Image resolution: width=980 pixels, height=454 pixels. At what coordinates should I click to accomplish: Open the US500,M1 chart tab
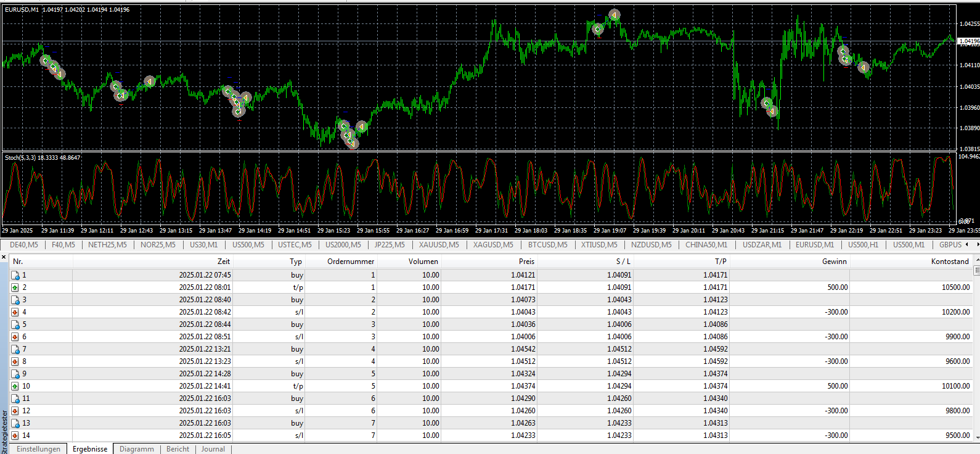point(909,245)
